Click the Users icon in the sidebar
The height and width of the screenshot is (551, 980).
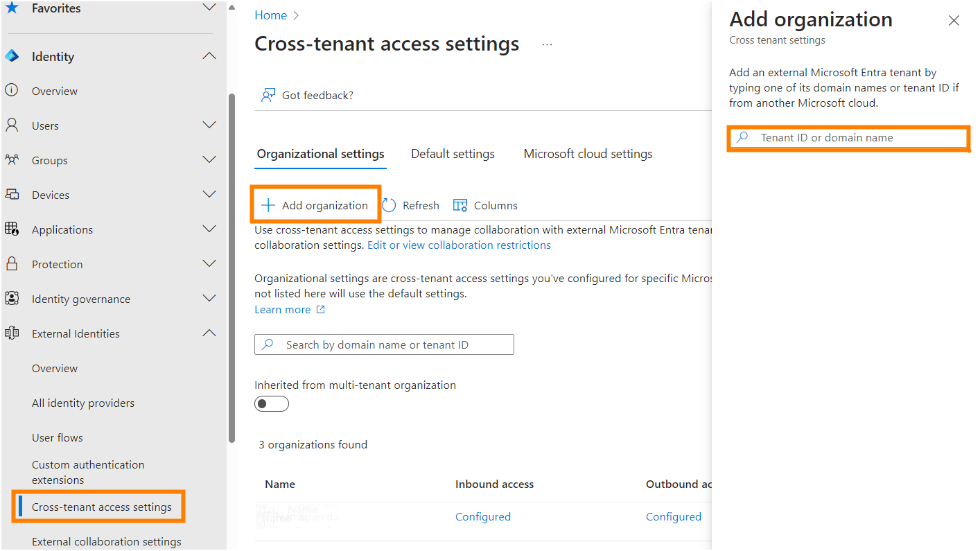pos(12,125)
